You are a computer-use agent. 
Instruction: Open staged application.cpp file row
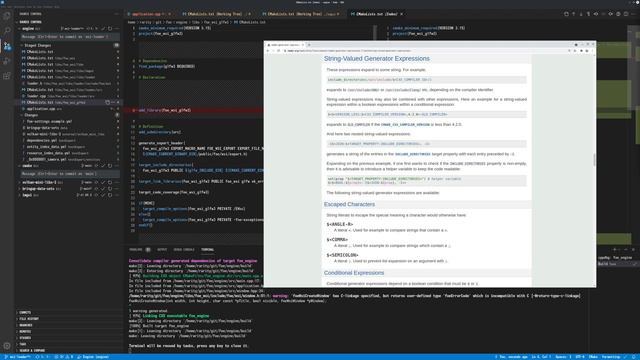coord(69,109)
